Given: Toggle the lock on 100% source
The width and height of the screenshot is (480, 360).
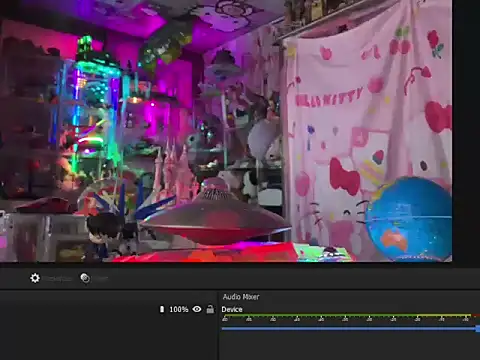Looking at the screenshot, I should pos(210,309).
